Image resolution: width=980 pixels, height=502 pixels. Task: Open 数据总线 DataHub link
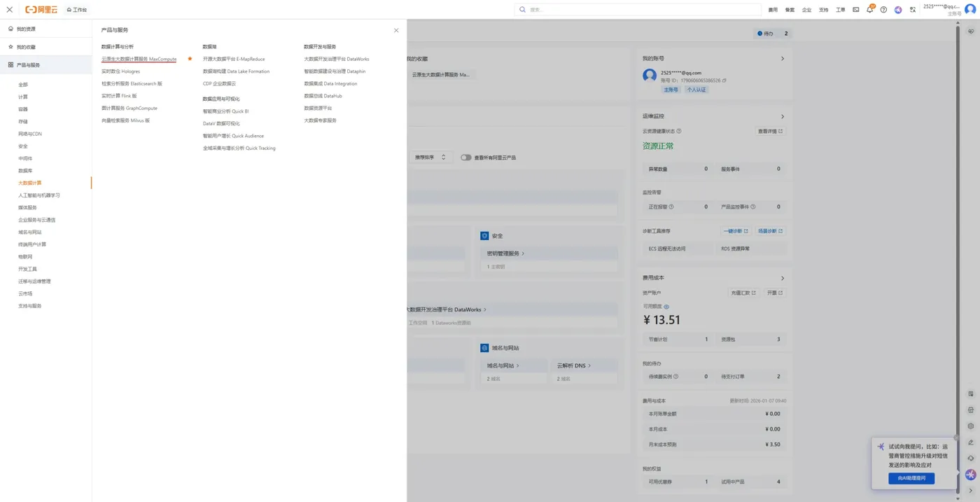[x=323, y=96]
